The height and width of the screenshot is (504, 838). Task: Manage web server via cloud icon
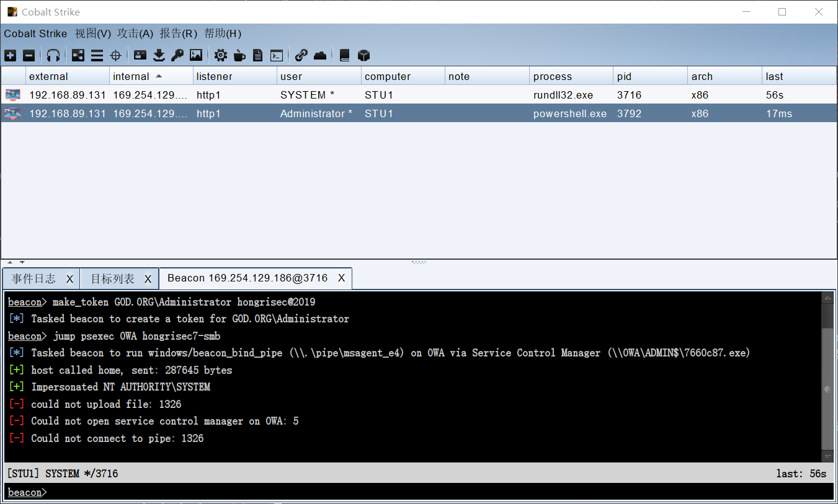(x=320, y=56)
